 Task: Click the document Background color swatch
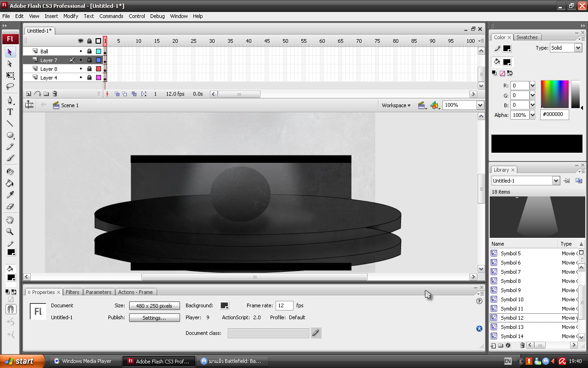(224, 306)
